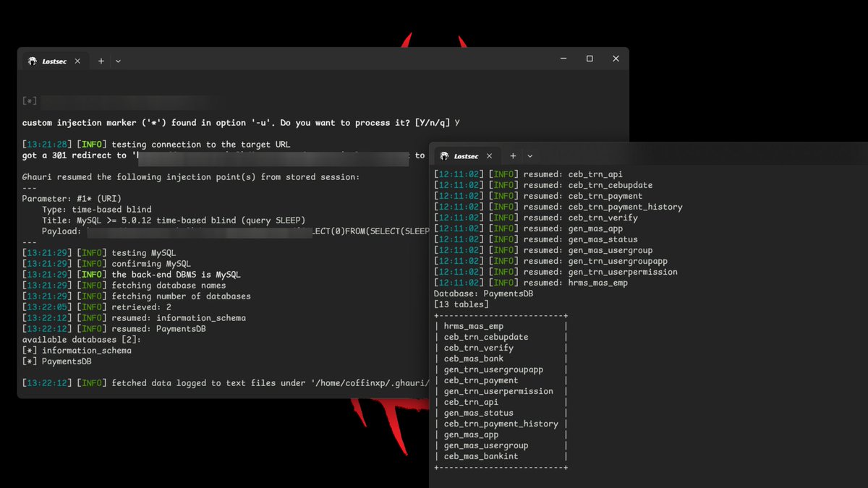
Task: Click the 'resumed: ceb_trn_api' log line
Action: pos(528,174)
